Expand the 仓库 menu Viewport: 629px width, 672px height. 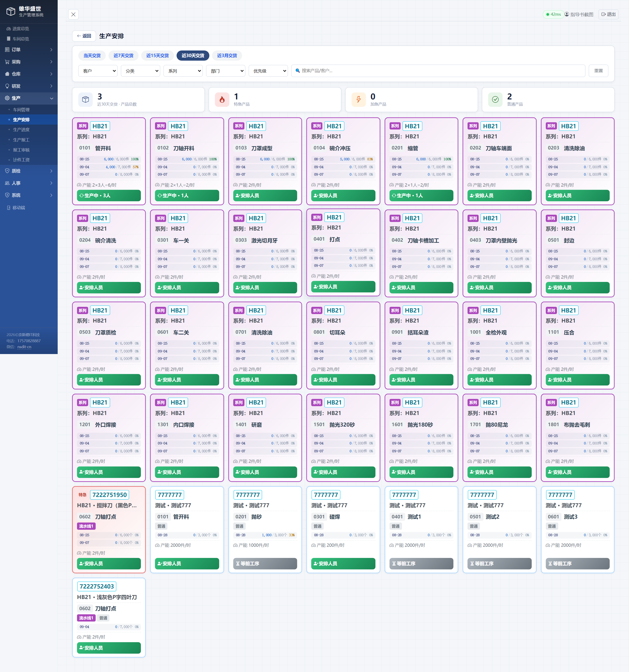(x=29, y=74)
